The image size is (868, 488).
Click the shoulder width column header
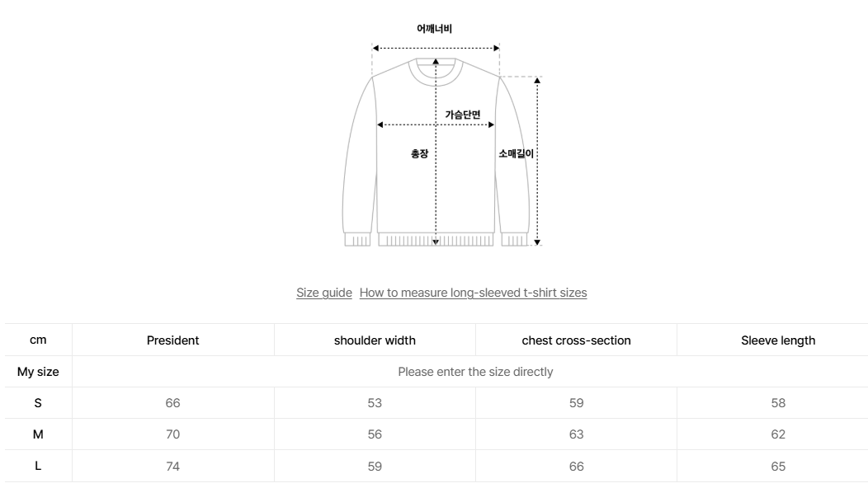click(x=375, y=340)
